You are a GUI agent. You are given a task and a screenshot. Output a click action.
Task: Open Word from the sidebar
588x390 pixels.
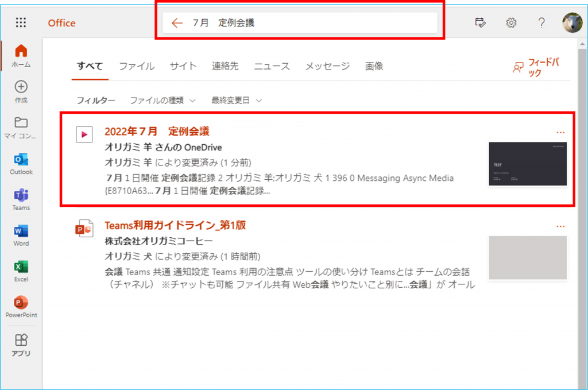(21, 231)
